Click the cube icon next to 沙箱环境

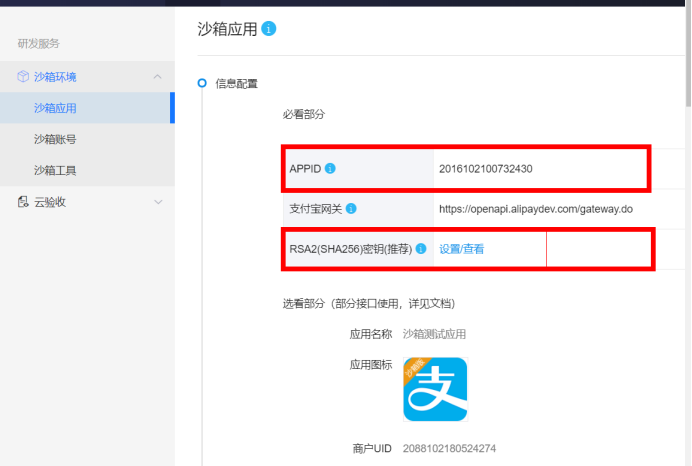[23, 76]
